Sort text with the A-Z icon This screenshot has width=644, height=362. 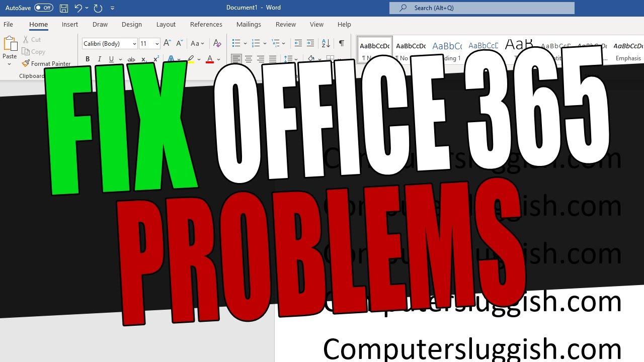click(x=326, y=44)
